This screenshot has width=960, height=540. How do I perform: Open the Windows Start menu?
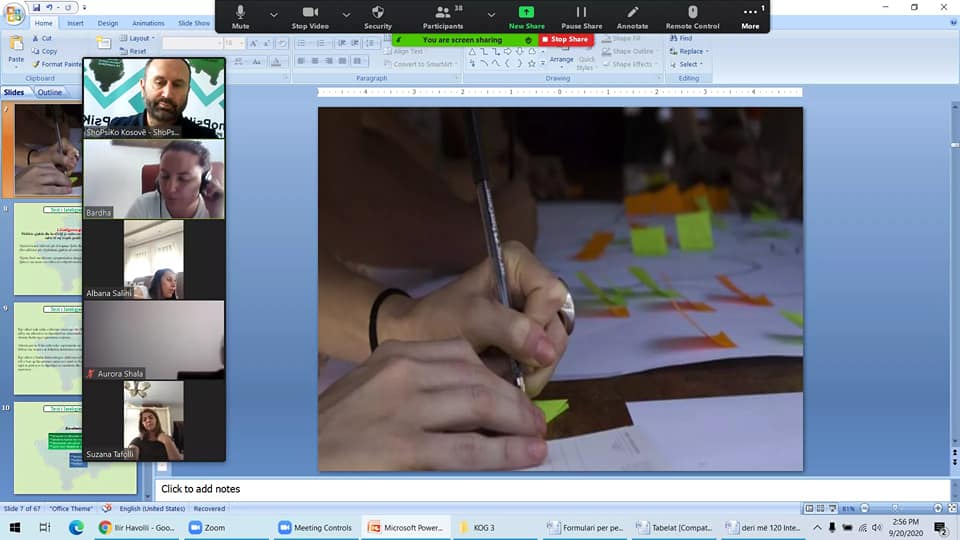(15, 527)
